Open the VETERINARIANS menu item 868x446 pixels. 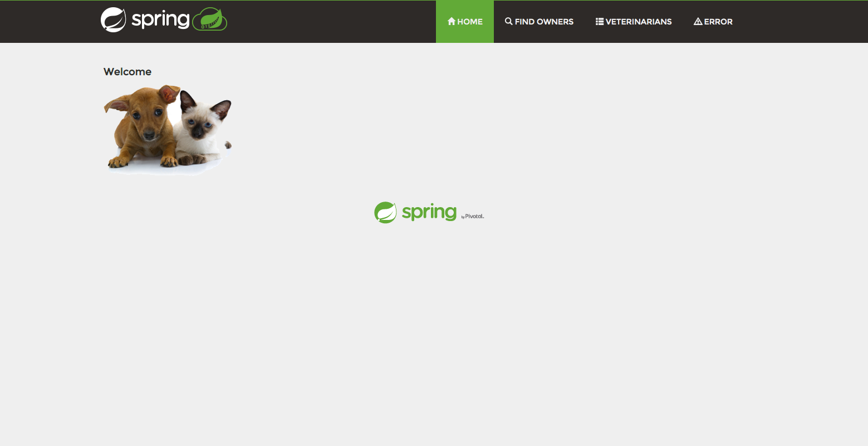[639, 22]
